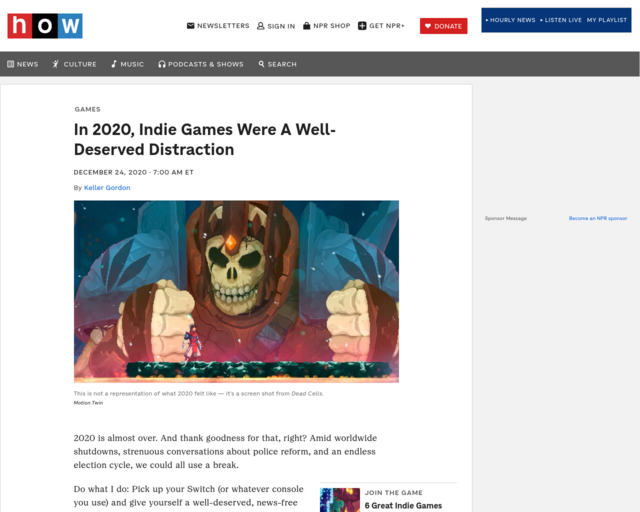Image resolution: width=640 pixels, height=512 pixels.
Task: Open '6 Great Indie Games' headline link
Action: pos(403,505)
